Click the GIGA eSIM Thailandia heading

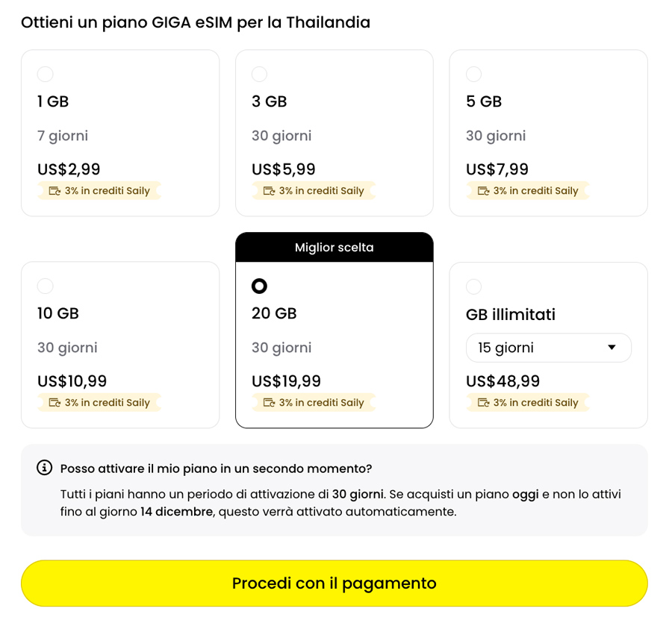[196, 22]
